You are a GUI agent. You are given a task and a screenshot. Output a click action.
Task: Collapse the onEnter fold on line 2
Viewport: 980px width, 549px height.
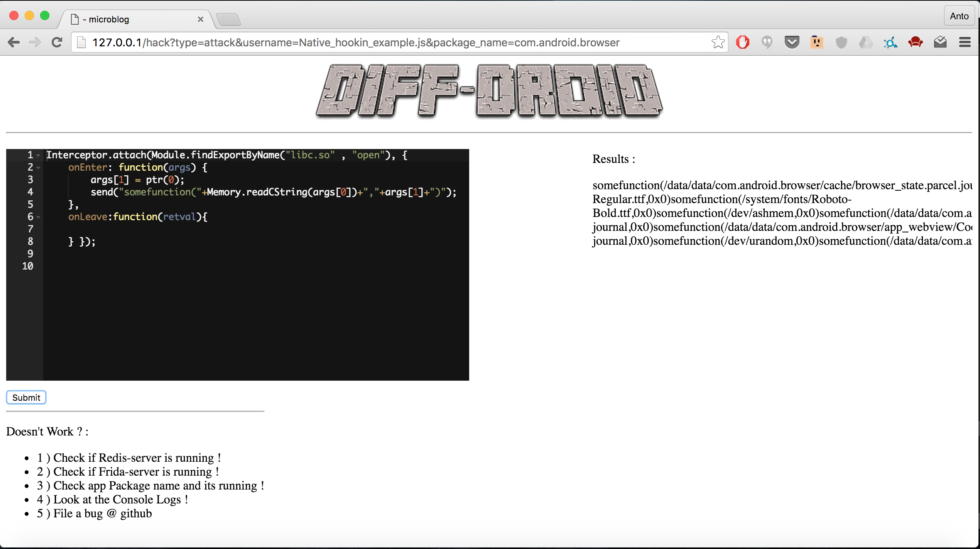[38, 168]
